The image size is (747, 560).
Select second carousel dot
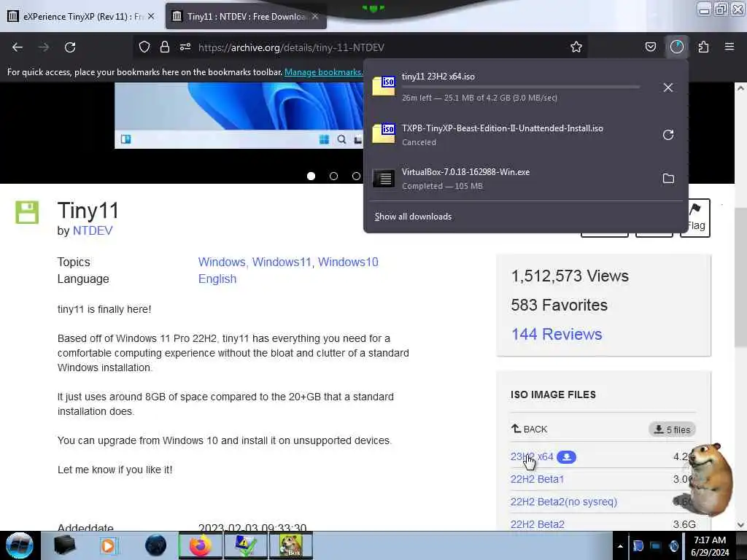click(333, 176)
